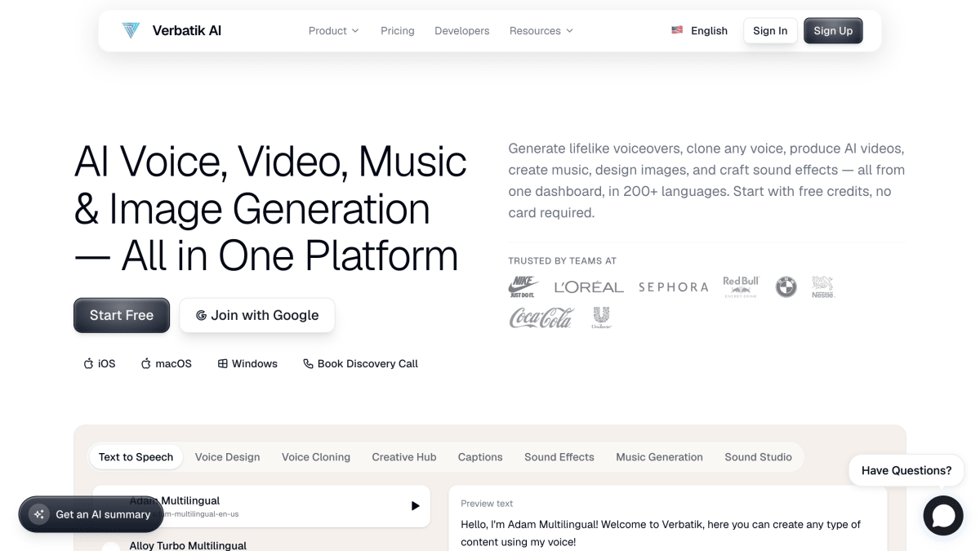
Task: Open the Creative Hub tab
Action: click(x=404, y=457)
